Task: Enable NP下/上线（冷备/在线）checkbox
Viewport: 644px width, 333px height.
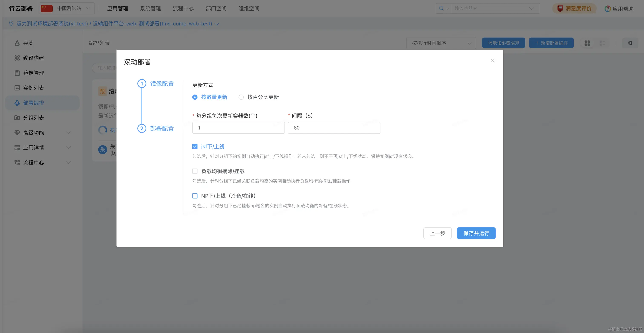Action: pyautogui.click(x=195, y=196)
